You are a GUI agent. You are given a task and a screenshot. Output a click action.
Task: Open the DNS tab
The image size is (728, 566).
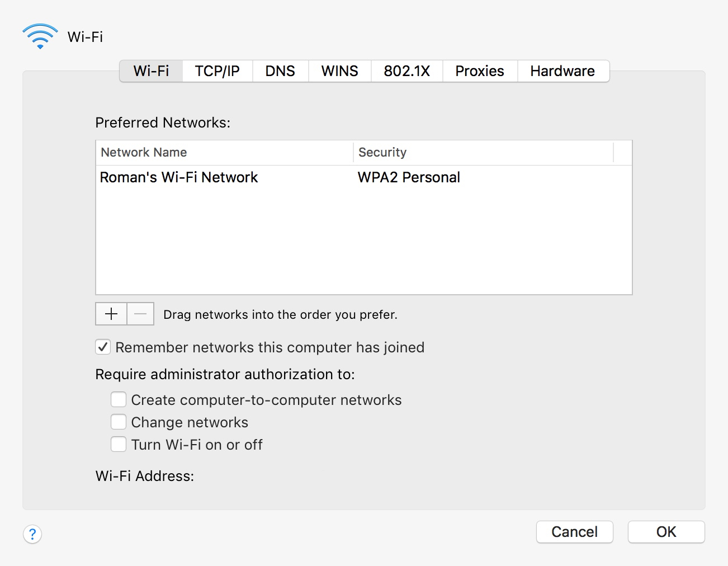[280, 71]
